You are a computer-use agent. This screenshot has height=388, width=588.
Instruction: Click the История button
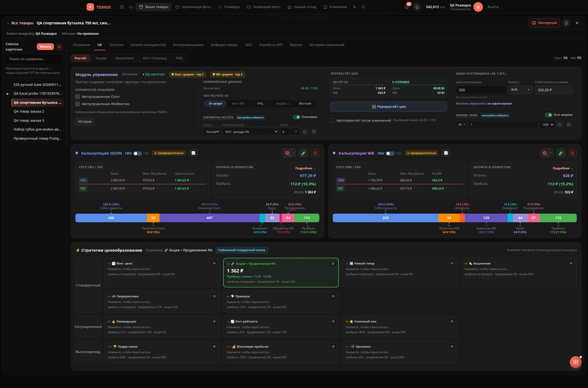(85, 121)
